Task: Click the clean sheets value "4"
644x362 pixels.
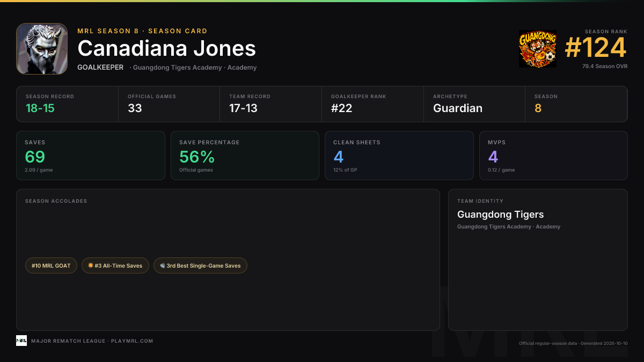Action: (x=338, y=157)
